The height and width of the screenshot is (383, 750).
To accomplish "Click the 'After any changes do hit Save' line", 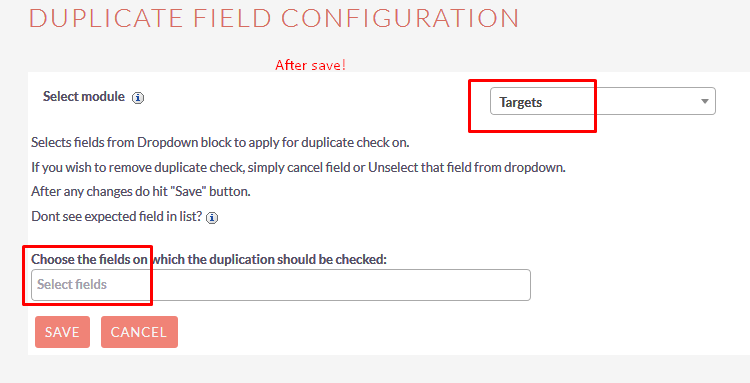I will (141, 192).
